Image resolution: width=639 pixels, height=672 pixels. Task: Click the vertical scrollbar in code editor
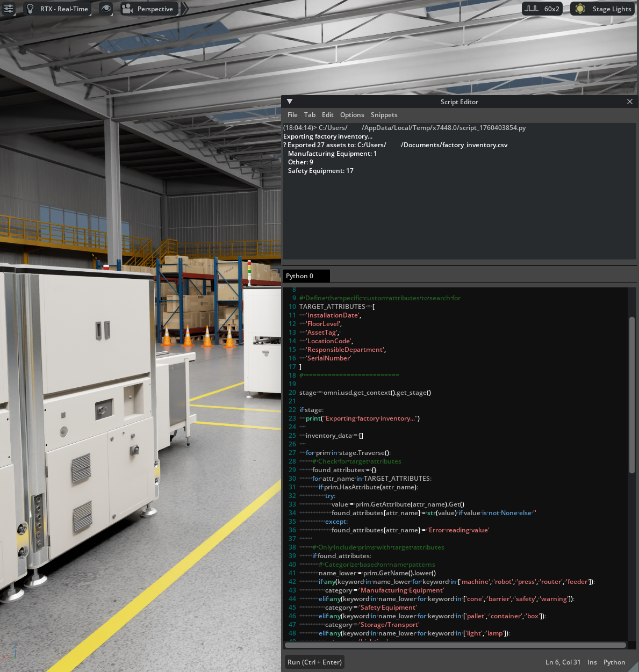pyautogui.click(x=632, y=395)
